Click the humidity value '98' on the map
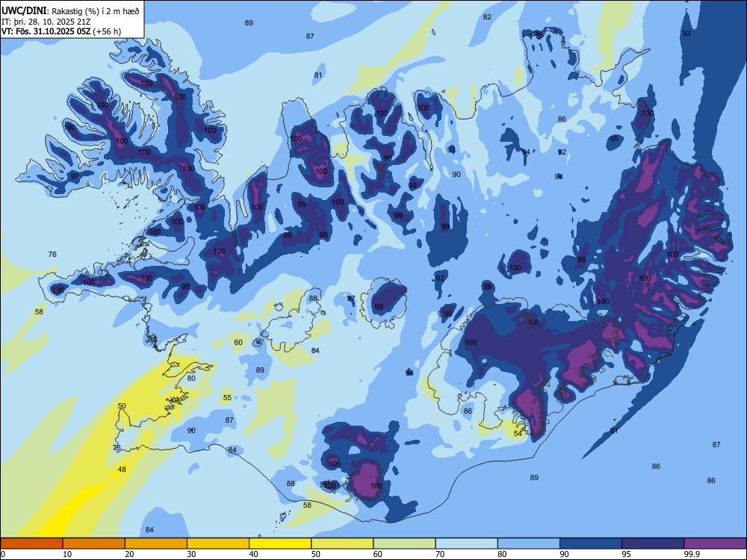 (x=581, y=260)
